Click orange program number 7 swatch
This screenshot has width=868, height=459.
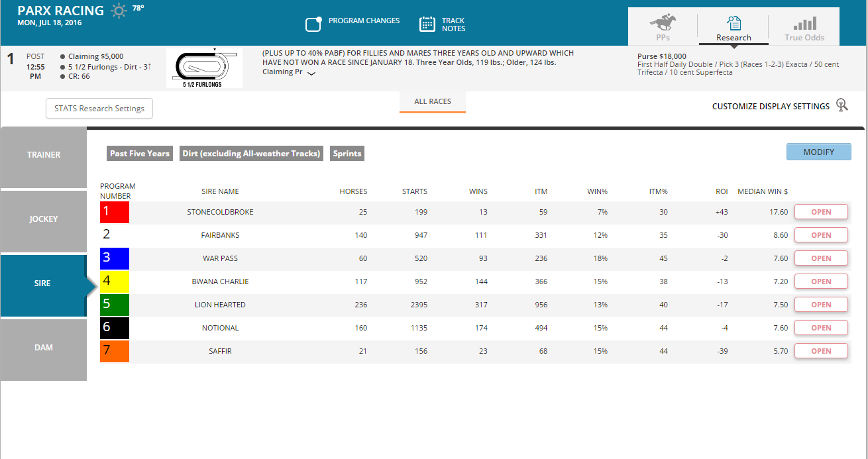click(115, 351)
